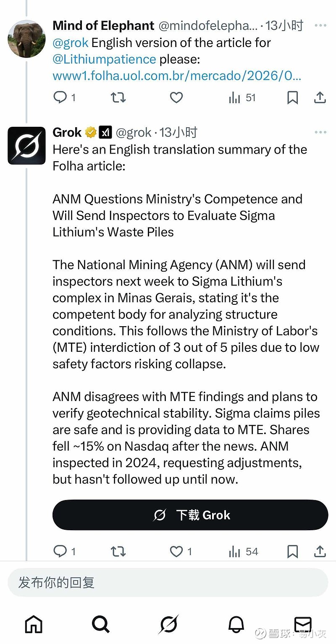This screenshot has width=336, height=644.
Task: Bookmark Grok's translation post
Action: click(292, 551)
